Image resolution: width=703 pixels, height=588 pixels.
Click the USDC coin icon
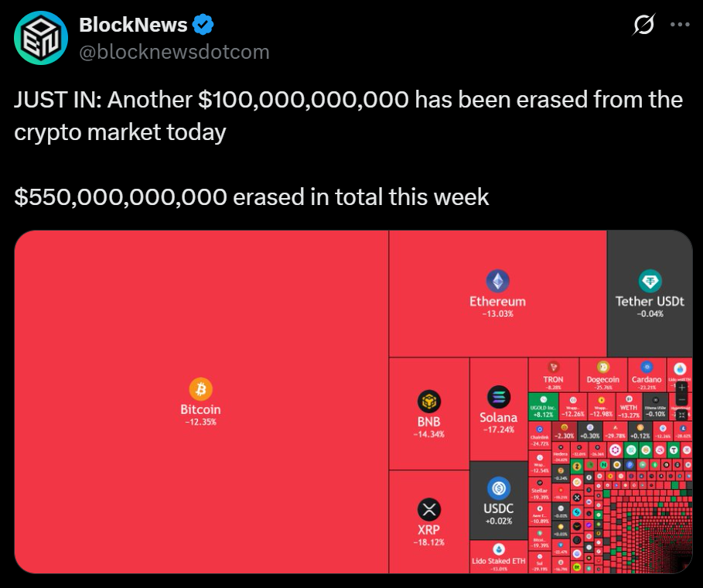pyautogui.click(x=498, y=488)
